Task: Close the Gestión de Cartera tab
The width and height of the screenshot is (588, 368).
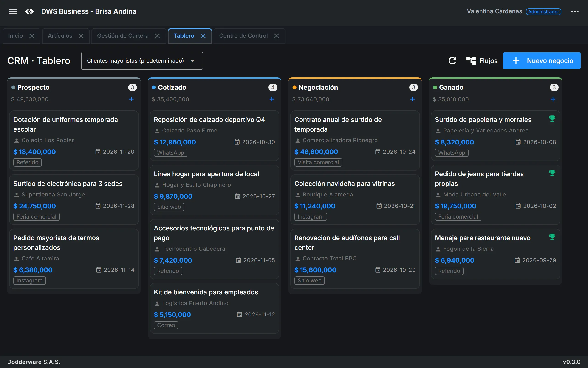Action: pyautogui.click(x=157, y=36)
